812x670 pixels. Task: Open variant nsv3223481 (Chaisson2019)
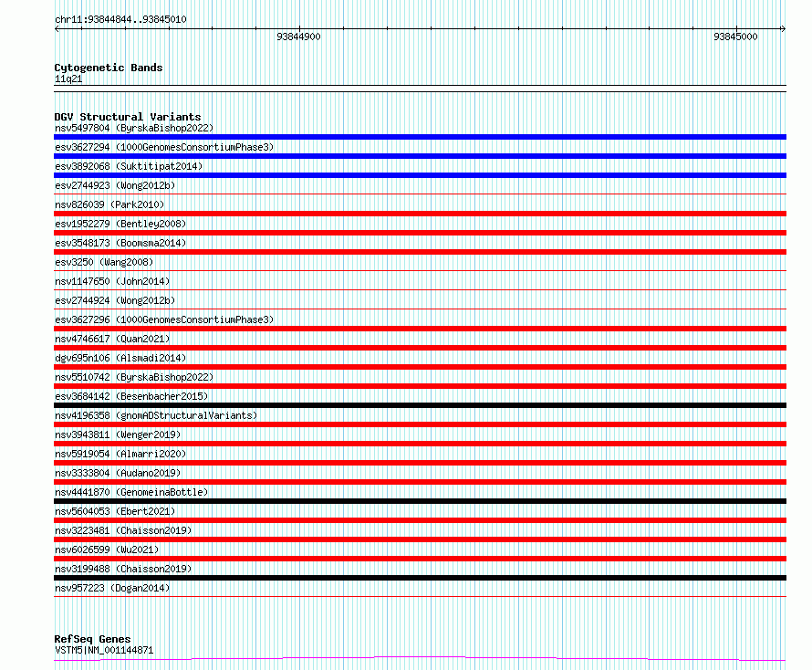pyautogui.click(x=123, y=530)
